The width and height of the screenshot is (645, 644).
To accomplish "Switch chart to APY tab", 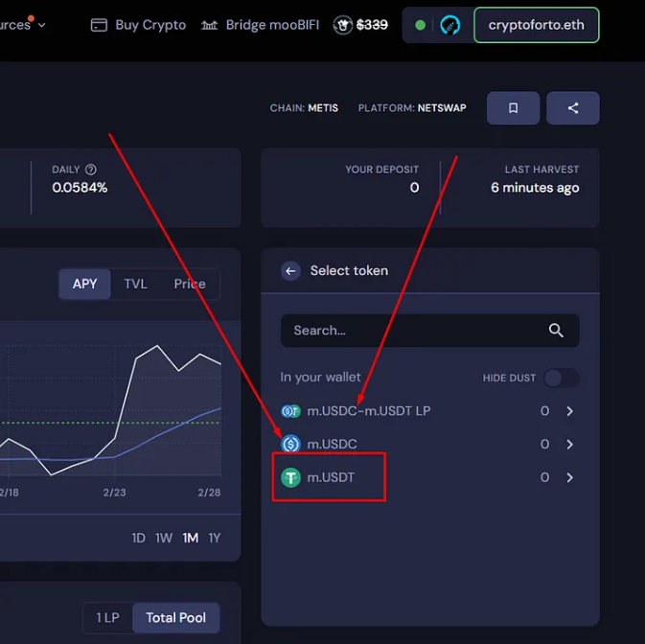I will tap(84, 284).
